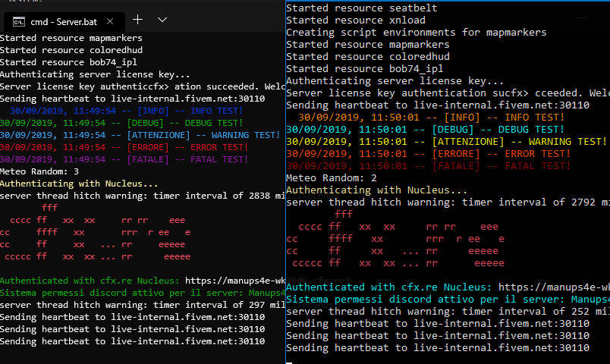The height and width of the screenshot is (364, 610).
Task: Click the red ASCII art logo in left terminal
Action: 99,232
